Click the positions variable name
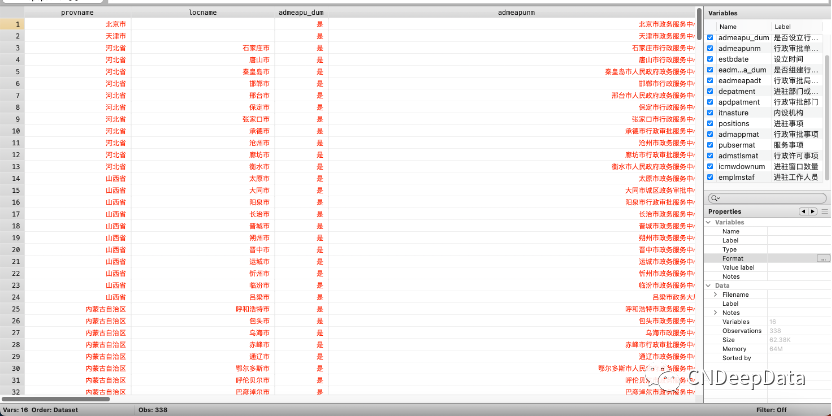Screen dimensions: 832x416 [733, 124]
